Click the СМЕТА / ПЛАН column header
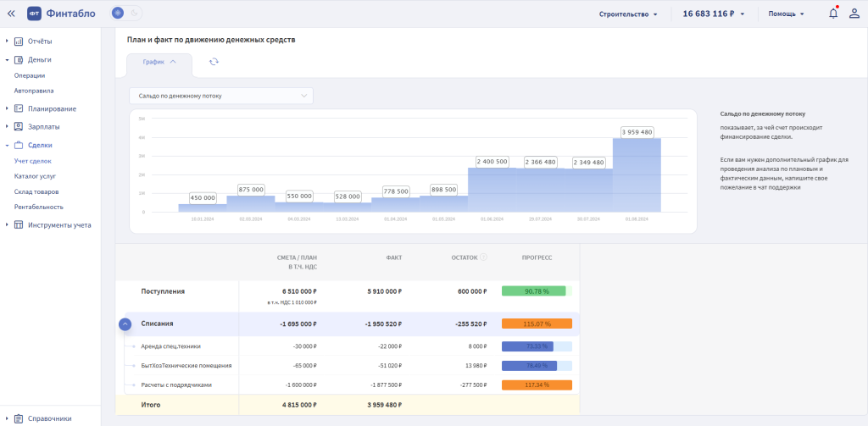868x426 pixels. click(x=298, y=263)
